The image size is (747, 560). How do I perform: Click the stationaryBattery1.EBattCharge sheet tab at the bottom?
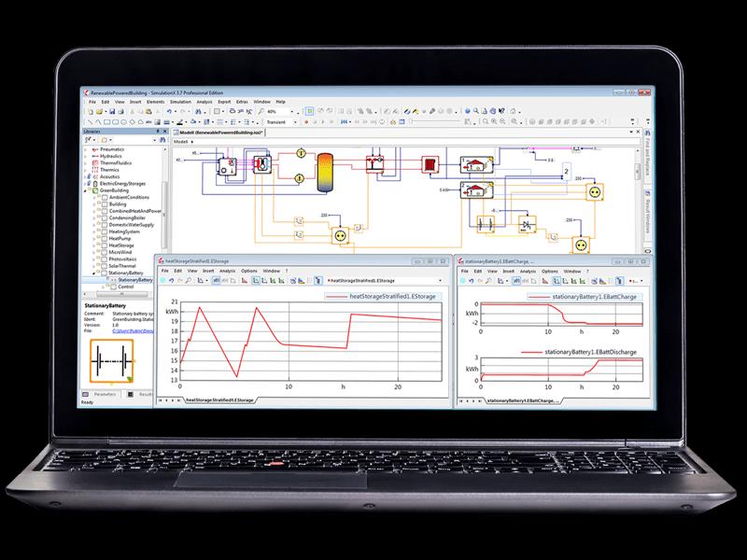pyautogui.click(x=522, y=401)
